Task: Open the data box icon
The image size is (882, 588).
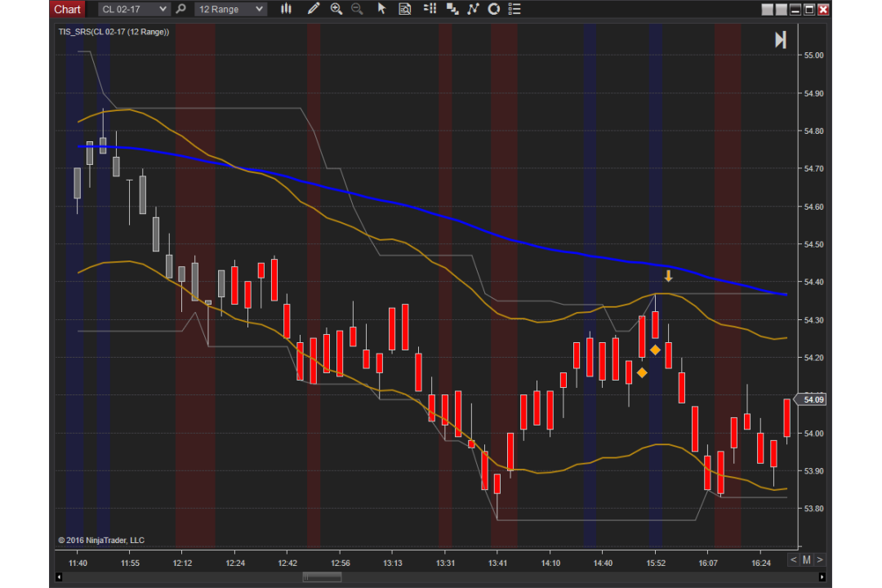Action: (x=404, y=8)
